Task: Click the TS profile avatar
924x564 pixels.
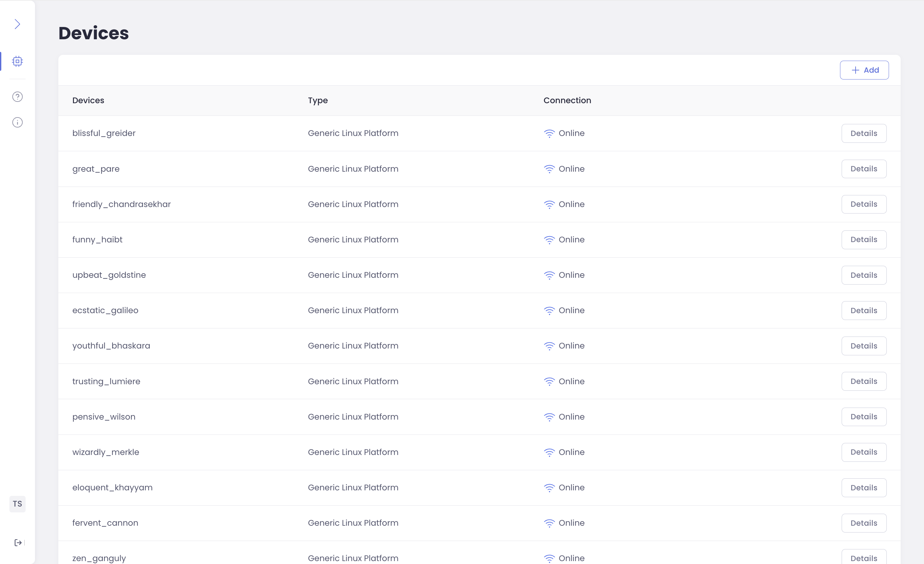Action: click(x=17, y=504)
